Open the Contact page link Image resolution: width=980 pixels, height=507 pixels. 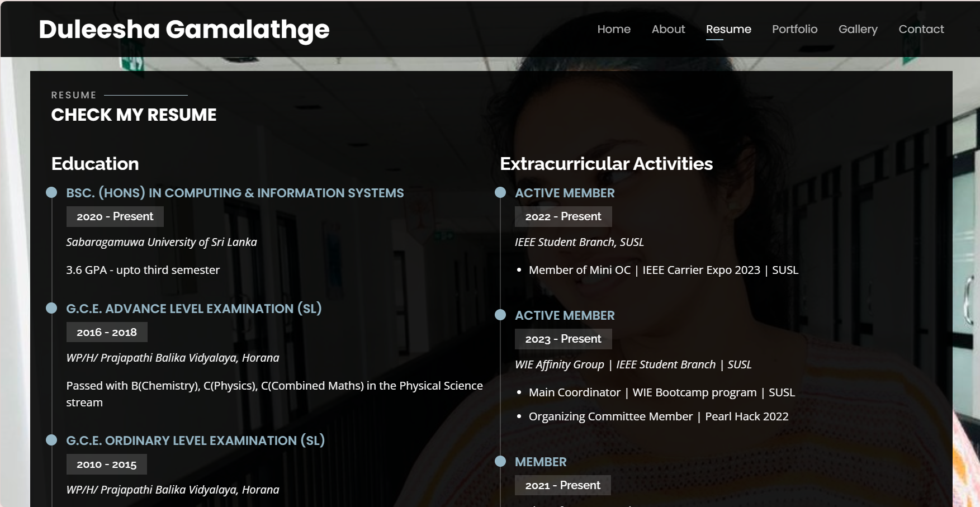[921, 29]
